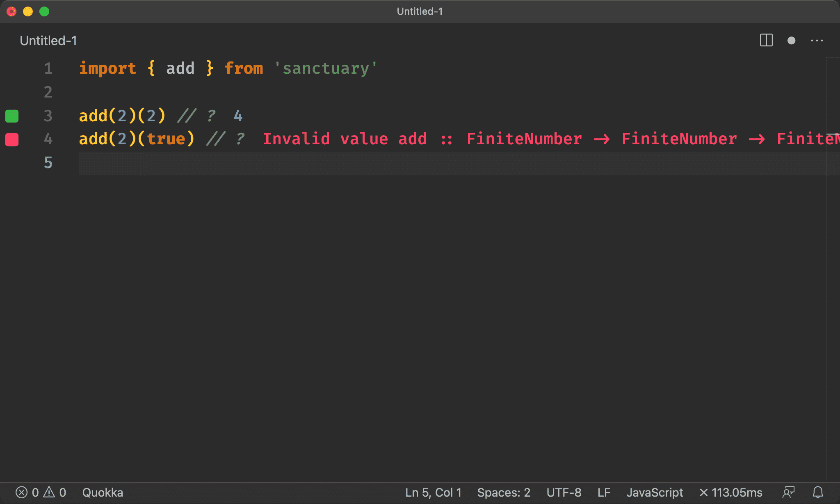The width and height of the screenshot is (840, 504).
Task: Open the feedback icon in status bar
Action: [788, 492]
